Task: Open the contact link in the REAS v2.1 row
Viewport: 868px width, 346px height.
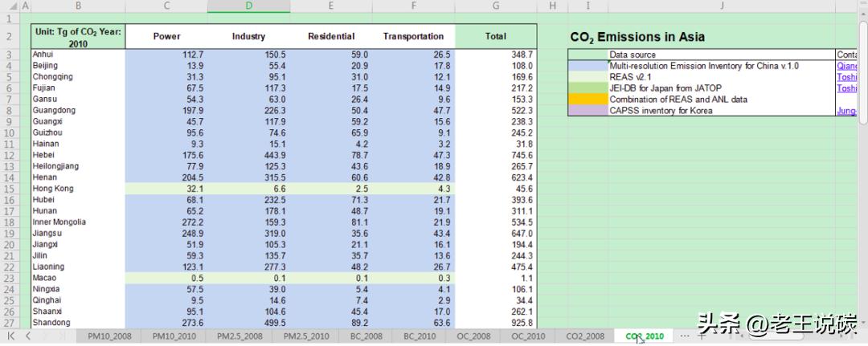Action: click(846, 77)
